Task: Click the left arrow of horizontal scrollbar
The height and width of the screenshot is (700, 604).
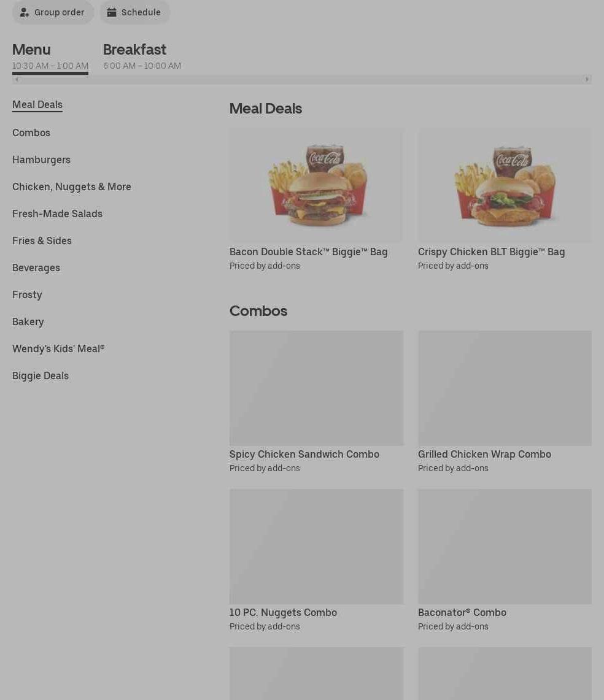Action: click(x=17, y=80)
